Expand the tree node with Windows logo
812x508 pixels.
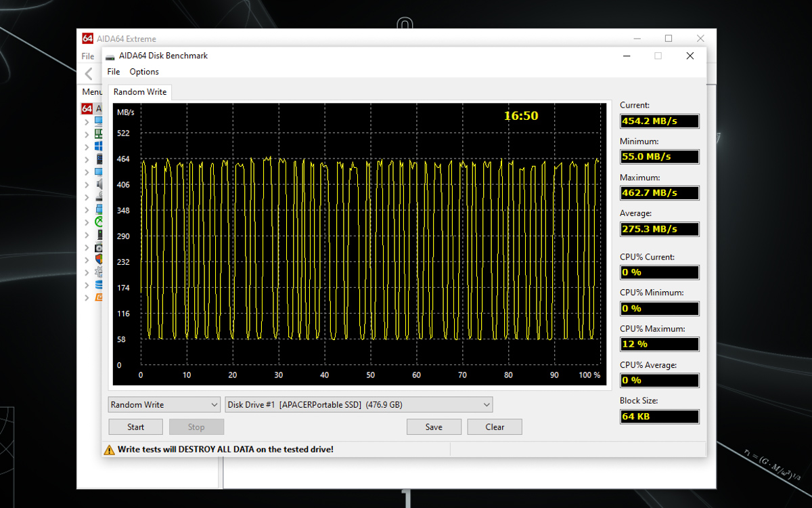(87, 146)
